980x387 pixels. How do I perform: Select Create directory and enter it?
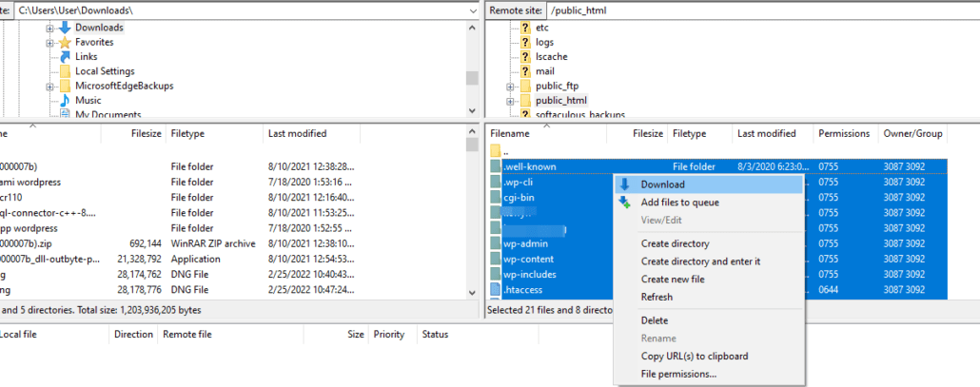click(x=708, y=261)
